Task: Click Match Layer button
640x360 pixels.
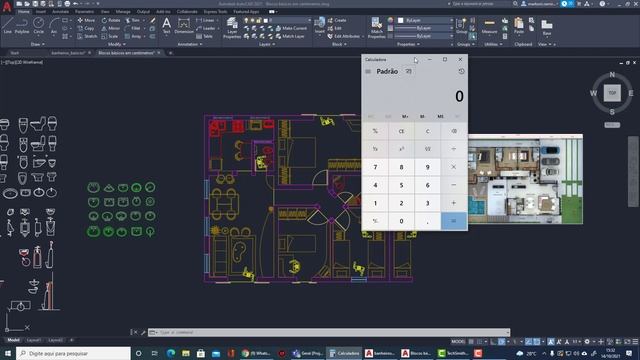Action: tap(290, 36)
